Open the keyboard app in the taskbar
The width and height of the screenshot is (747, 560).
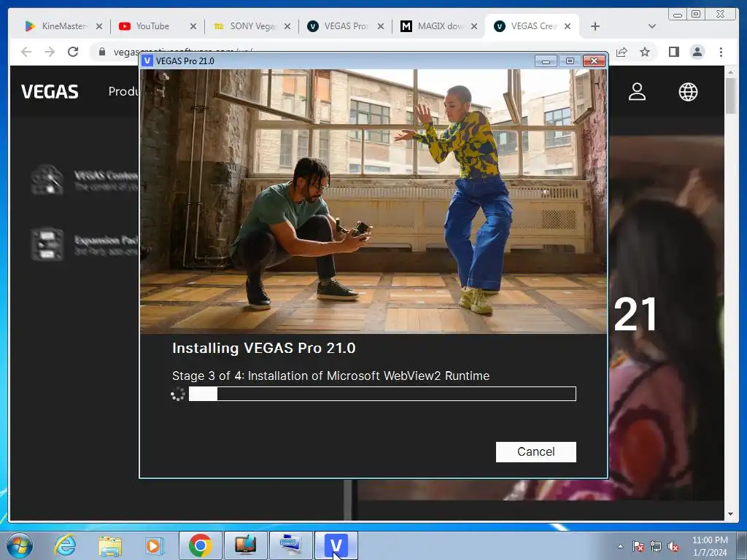[290, 545]
